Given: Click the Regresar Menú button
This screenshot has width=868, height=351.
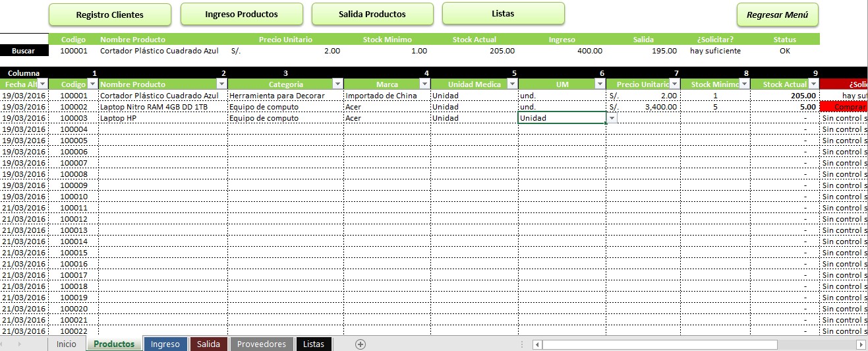Looking at the screenshot, I should click(777, 15).
